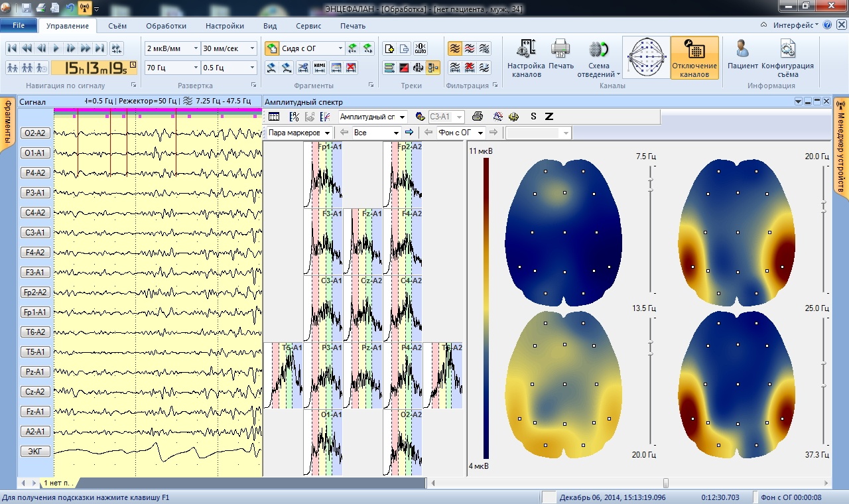Toggle the ЭКГ channel label
849x504 pixels.
[x=34, y=452]
